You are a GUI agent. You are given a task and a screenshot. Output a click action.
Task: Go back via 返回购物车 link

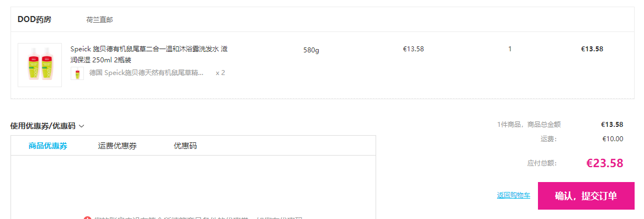[514, 196]
